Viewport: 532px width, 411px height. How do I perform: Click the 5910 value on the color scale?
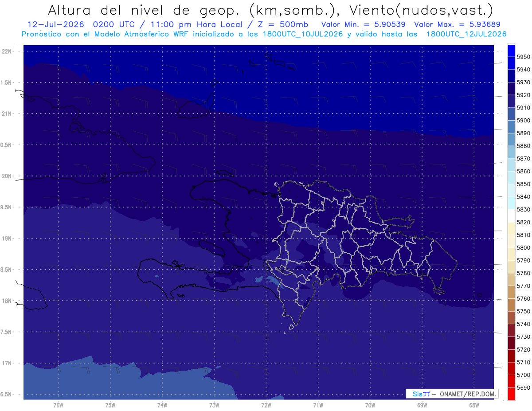pyautogui.click(x=524, y=108)
